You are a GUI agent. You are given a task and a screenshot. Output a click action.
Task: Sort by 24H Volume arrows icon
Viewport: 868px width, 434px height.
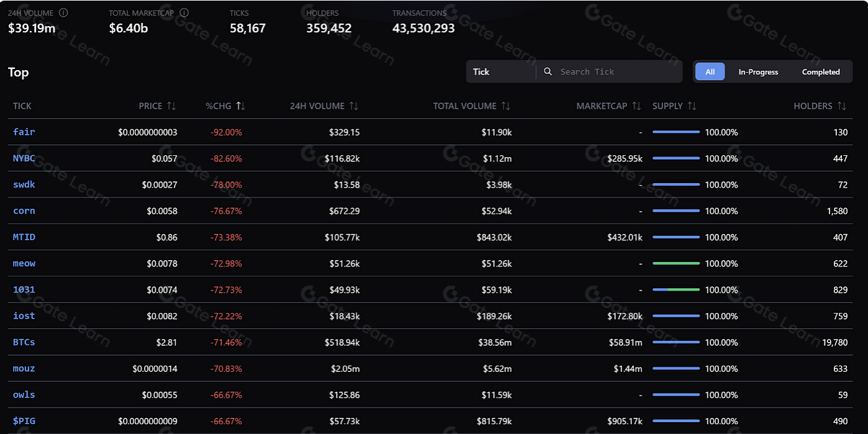coord(354,106)
